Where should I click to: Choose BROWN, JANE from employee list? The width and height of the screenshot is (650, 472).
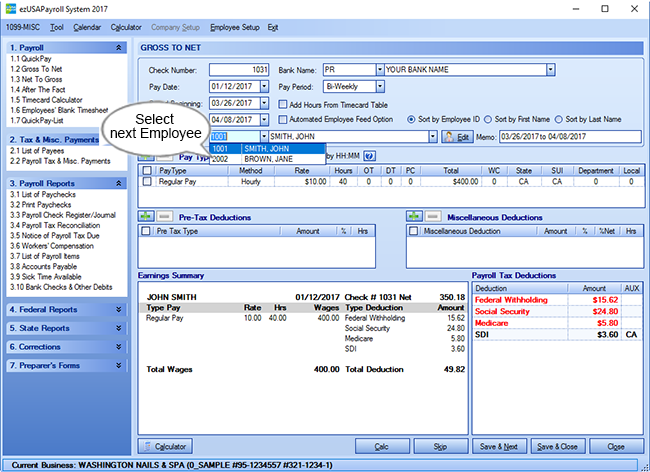[x=266, y=158]
